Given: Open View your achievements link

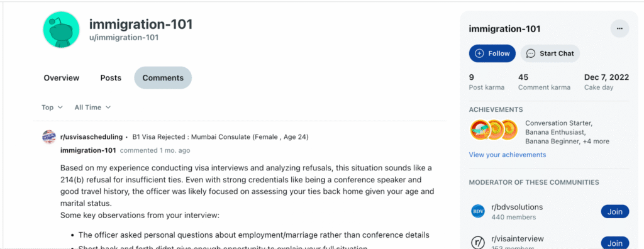Looking at the screenshot, I should click(508, 155).
